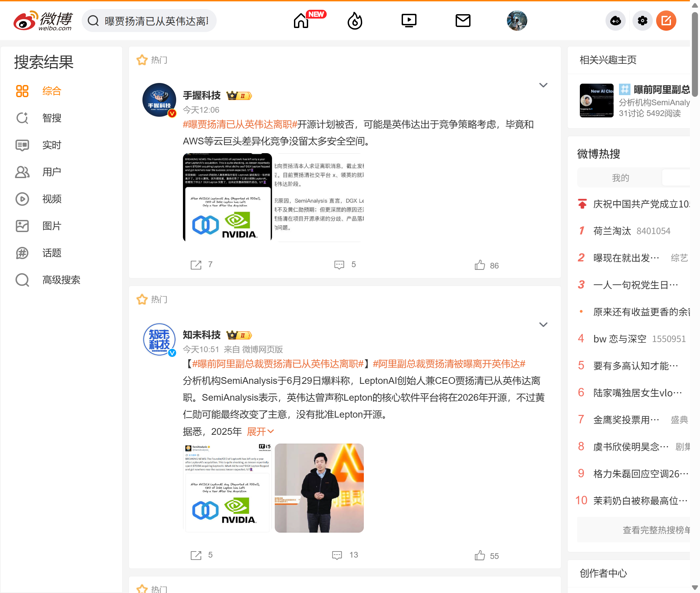
Task: Open promoted 原来还有收益更香的余 entry
Action: coord(641,312)
